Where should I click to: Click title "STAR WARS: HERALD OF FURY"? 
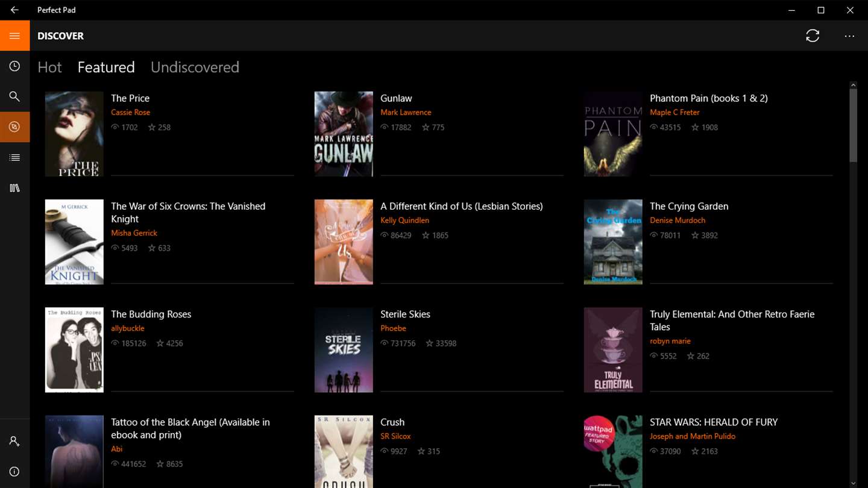tap(714, 422)
